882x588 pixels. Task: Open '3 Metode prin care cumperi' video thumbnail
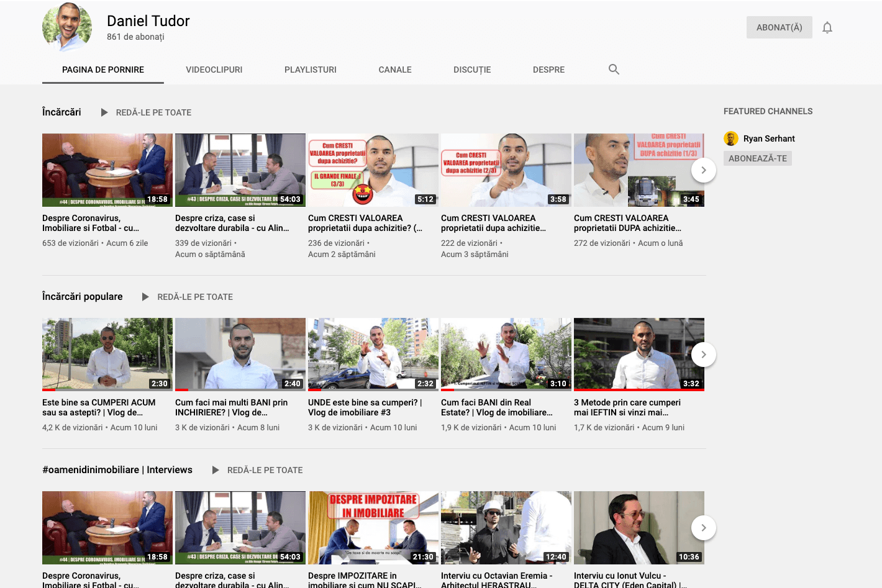(639, 354)
